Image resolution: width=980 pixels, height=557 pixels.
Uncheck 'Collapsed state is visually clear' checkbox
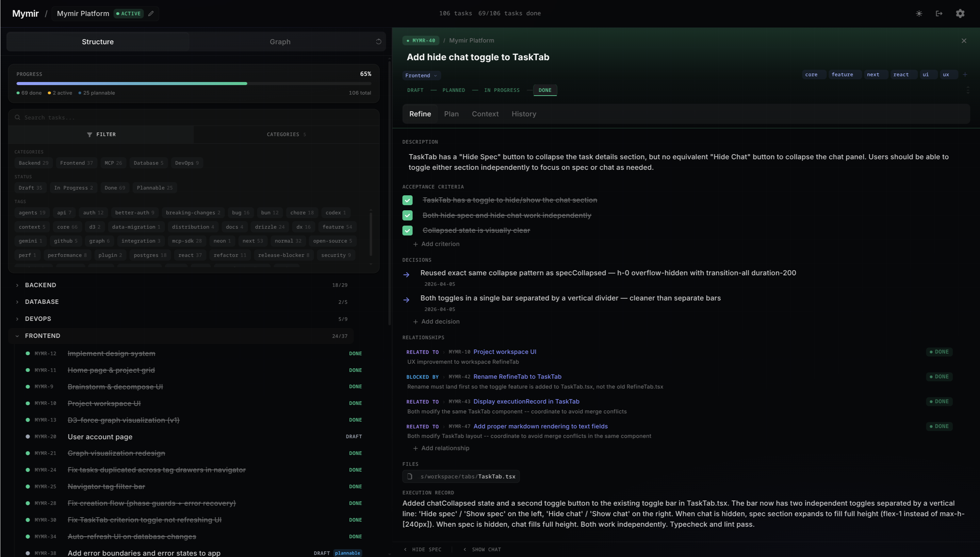[407, 230]
